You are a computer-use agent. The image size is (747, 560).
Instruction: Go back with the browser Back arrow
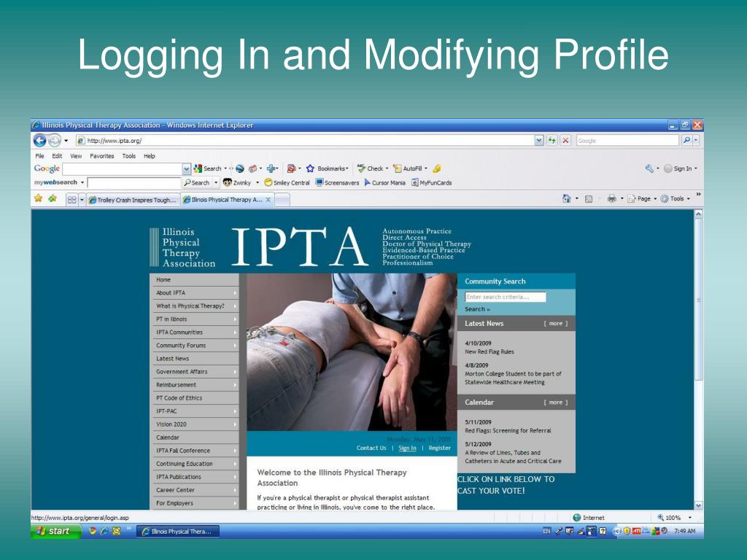click(x=39, y=141)
